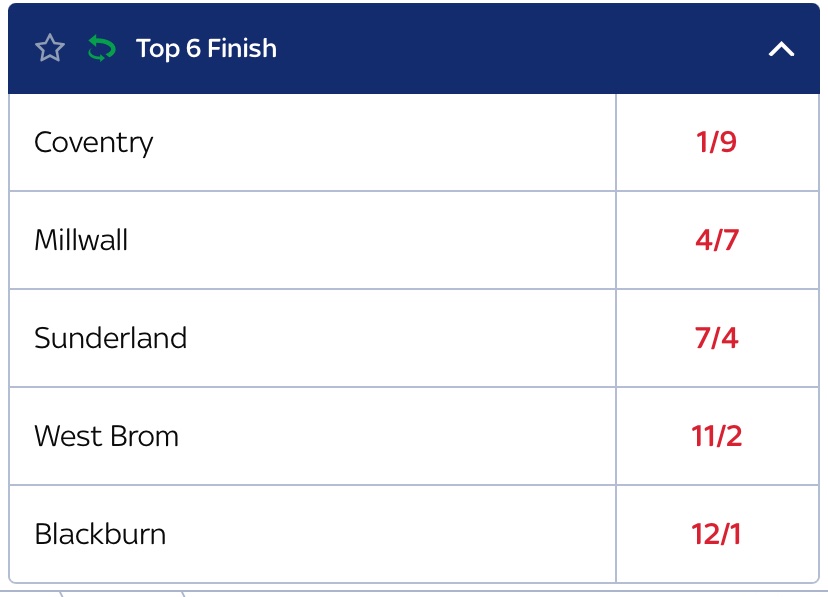828x597 pixels.
Task: Pick Sunderland at 7/4
Action: (x=716, y=338)
